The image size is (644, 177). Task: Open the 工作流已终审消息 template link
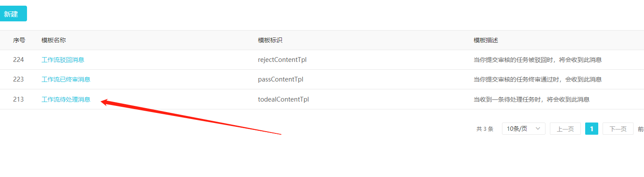click(x=66, y=79)
